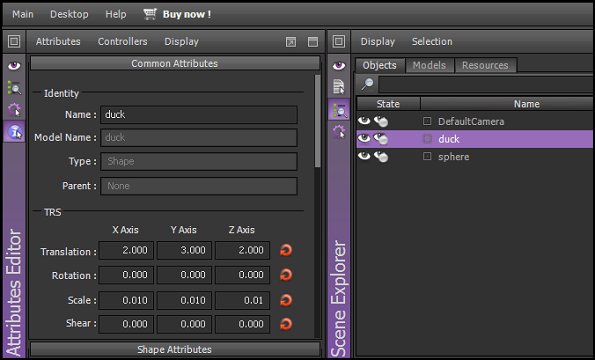Reset Shear values with the red arrow
This screenshot has height=360, width=595.
click(x=286, y=324)
